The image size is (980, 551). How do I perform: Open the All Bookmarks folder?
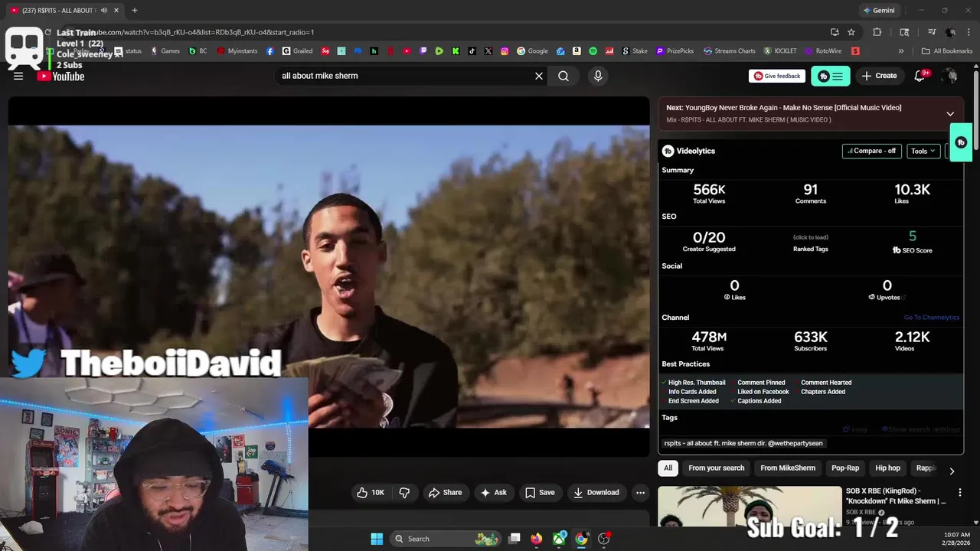point(947,51)
